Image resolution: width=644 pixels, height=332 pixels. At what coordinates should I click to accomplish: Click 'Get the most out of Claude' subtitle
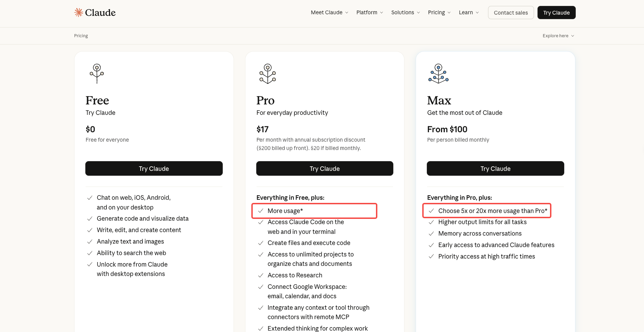[x=465, y=113]
